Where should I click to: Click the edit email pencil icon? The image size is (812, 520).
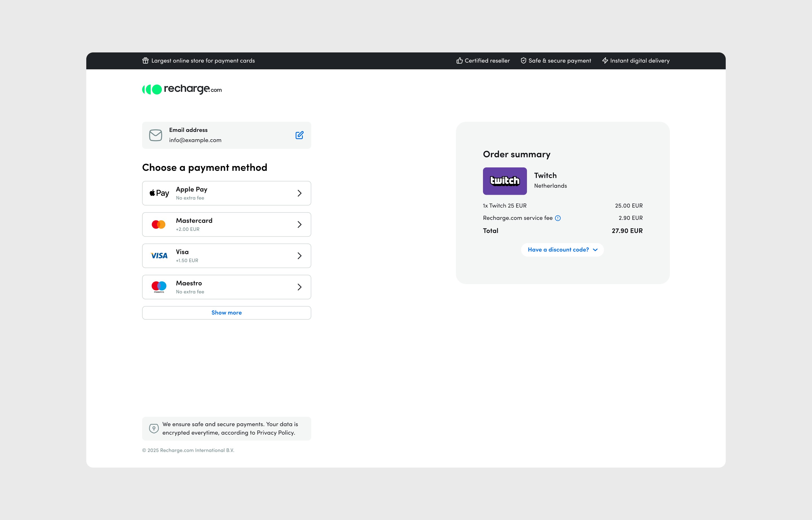coord(299,135)
